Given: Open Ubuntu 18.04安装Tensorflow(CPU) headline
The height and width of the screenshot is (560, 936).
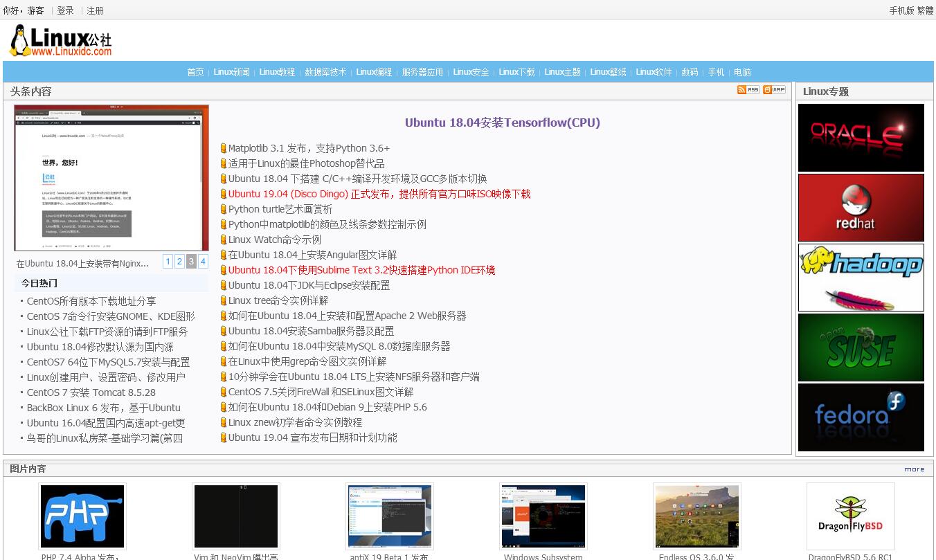Looking at the screenshot, I should point(502,123).
